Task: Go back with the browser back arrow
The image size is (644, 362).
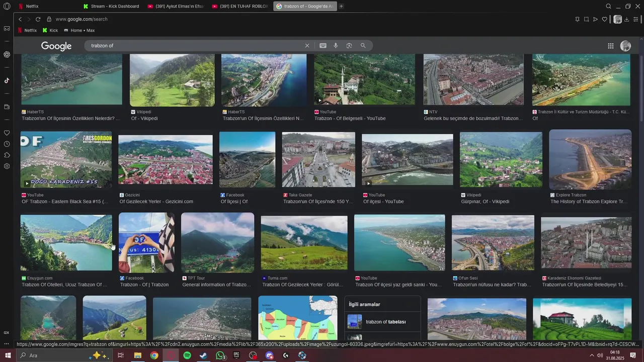Action: click(x=20, y=19)
